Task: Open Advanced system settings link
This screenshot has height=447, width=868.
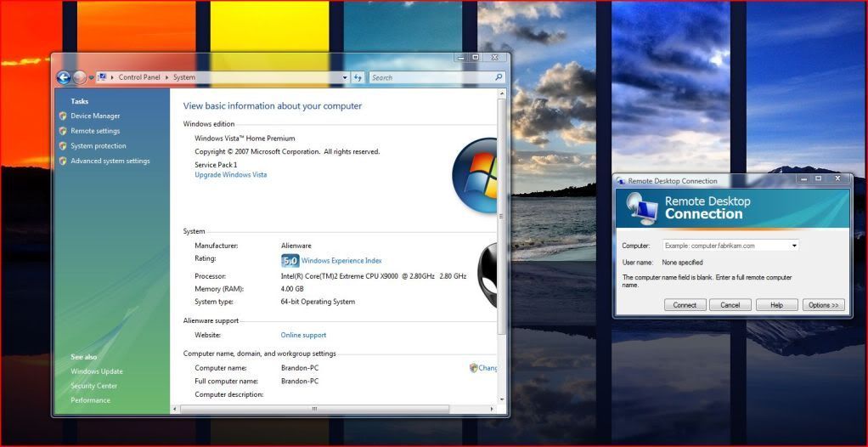Action: [110, 161]
